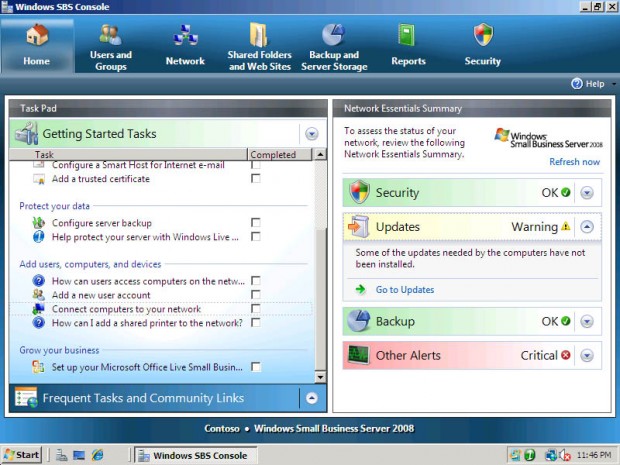Follow the Go to Updates link
The height and width of the screenshot is (465, 620).
405,290
